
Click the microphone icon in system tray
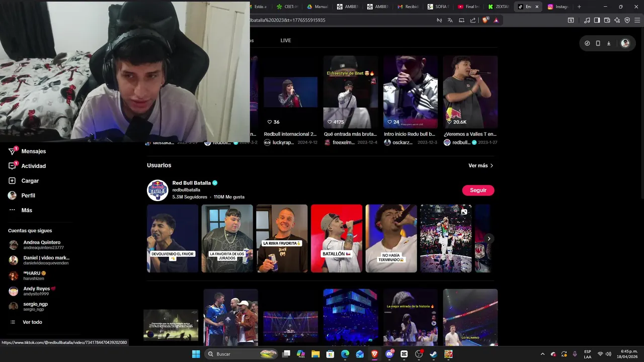click(x=575, y=354)
